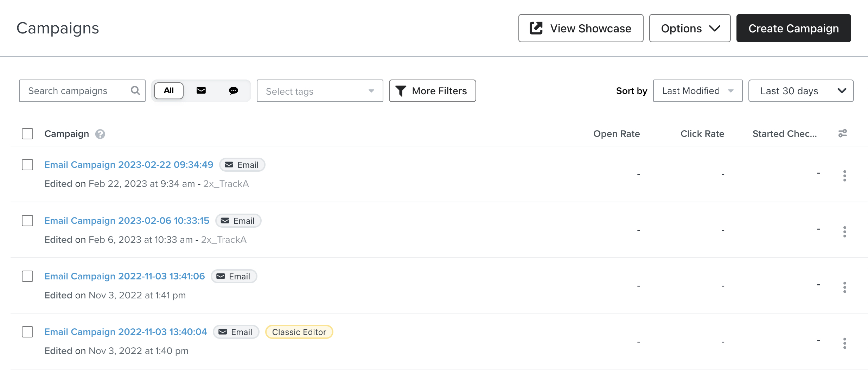868x373 pixels.
Task: Filter campaigns by SMS chat bubble icon
Action: (234, 91)
